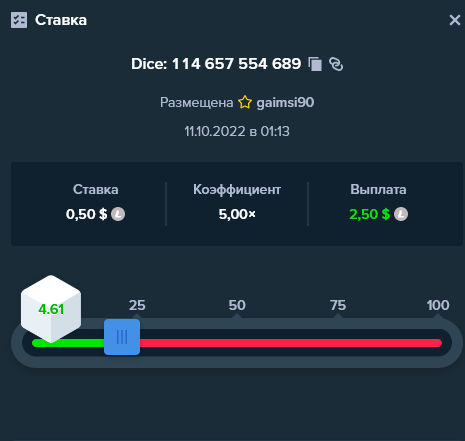The width and height of the screenshot is (465, 441).
Task: Click the red section of the slider
Action: [291, 343]
